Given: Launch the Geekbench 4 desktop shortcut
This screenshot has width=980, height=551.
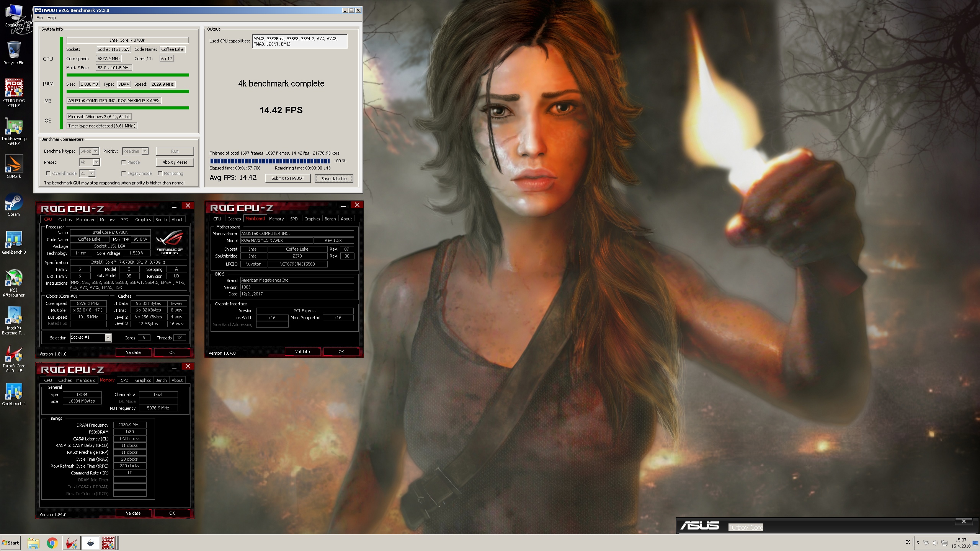Looking at the screenshot, I should [x=14, y=394].
